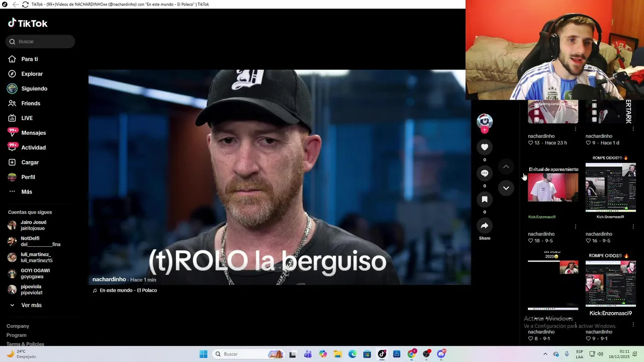Click the Company footer link

click(18, 326)
